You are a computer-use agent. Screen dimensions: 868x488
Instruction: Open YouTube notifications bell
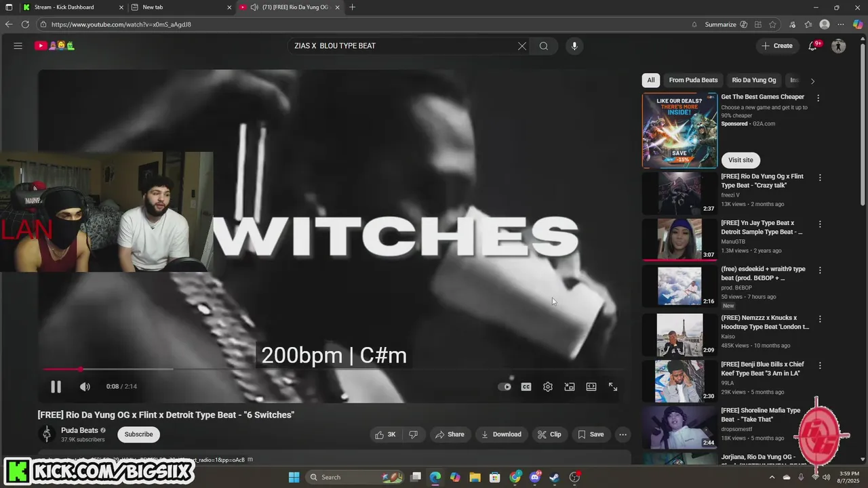click(812, 46)
